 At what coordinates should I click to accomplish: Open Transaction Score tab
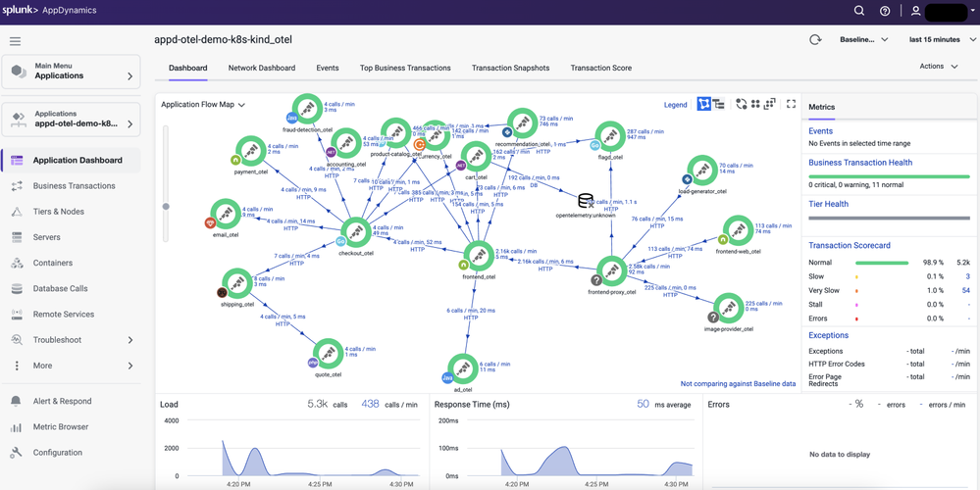pyautogui.click(x=600, y=68)
